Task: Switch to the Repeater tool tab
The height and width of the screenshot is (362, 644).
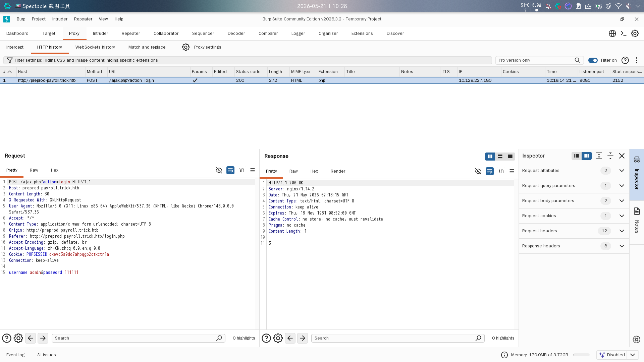Action: [131, 34]
